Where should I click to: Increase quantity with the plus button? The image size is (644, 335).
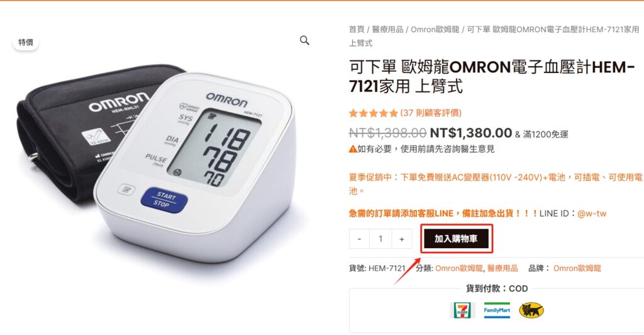click(402, 239)
